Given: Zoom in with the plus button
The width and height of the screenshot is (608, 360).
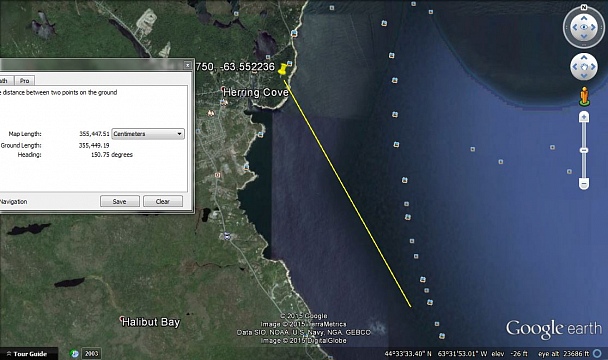Looking at the screenshot, I should 584,117.
